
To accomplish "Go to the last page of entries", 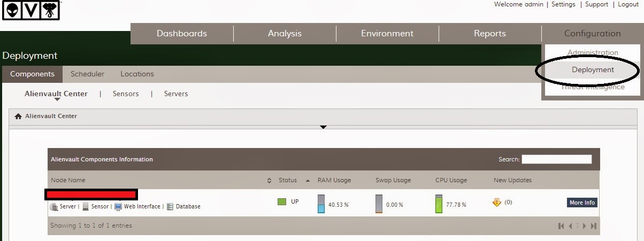I will click(x=593, y=226).
